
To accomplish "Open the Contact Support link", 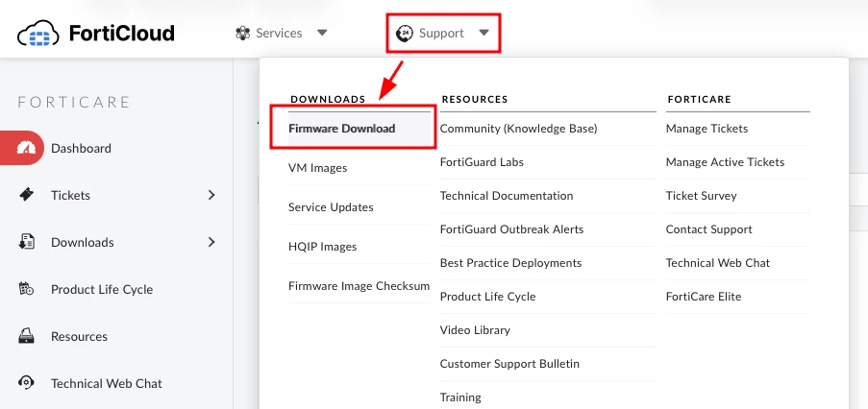I will pos(709,229).
